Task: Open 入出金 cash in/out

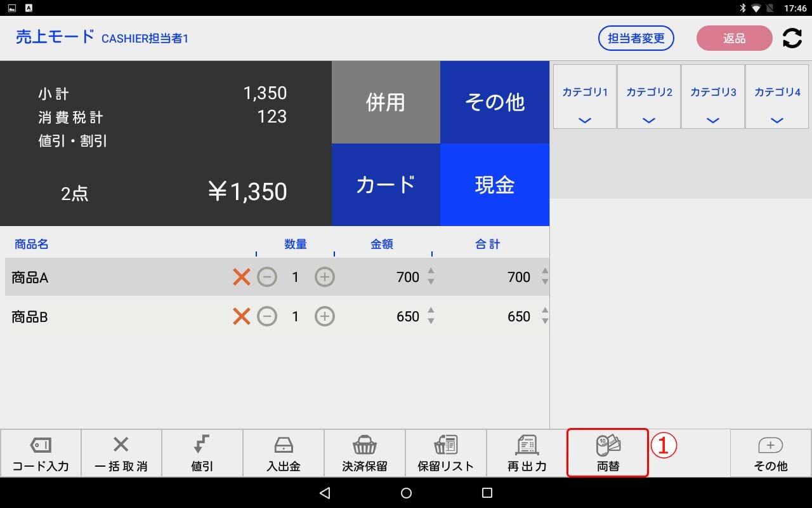Action: tap(284, 453)
